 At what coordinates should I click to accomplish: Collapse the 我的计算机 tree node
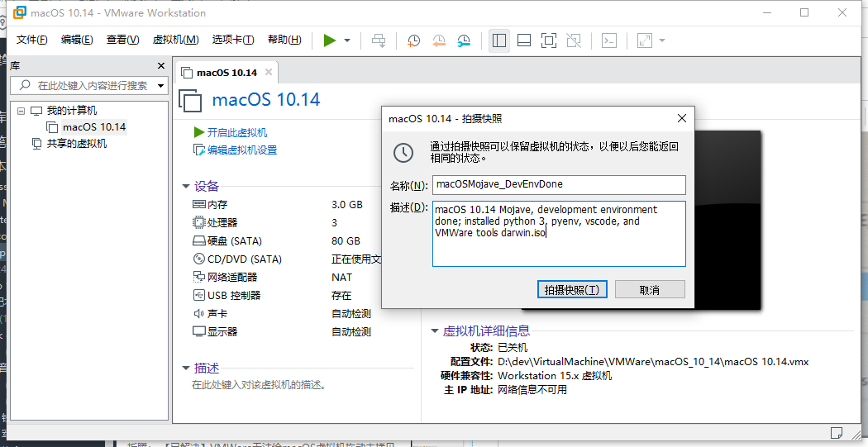21,111
